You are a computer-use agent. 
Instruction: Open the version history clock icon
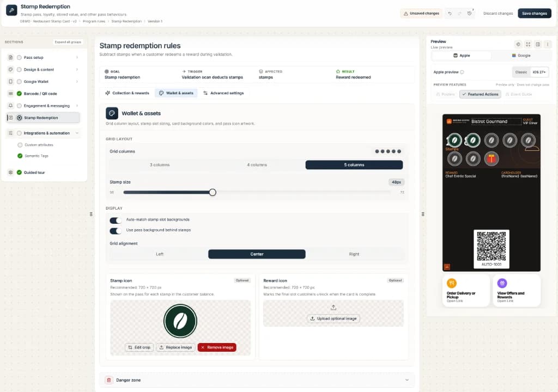(469, 14)
